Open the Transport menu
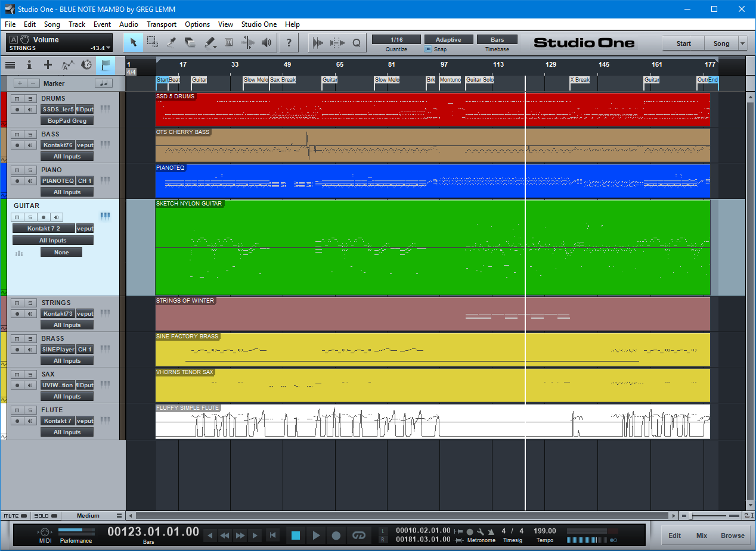Screen dimensions: 756x551 (x=162, y=24)
